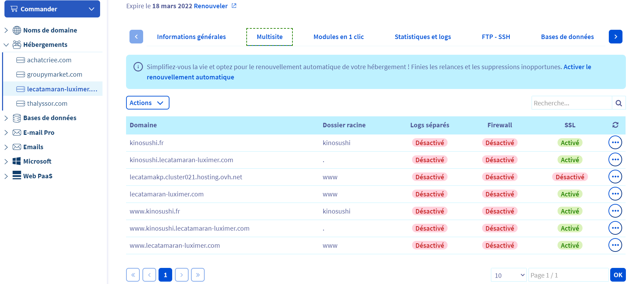
Task: Expand the Bases de données sidebar section
Action: click(6, 118)
